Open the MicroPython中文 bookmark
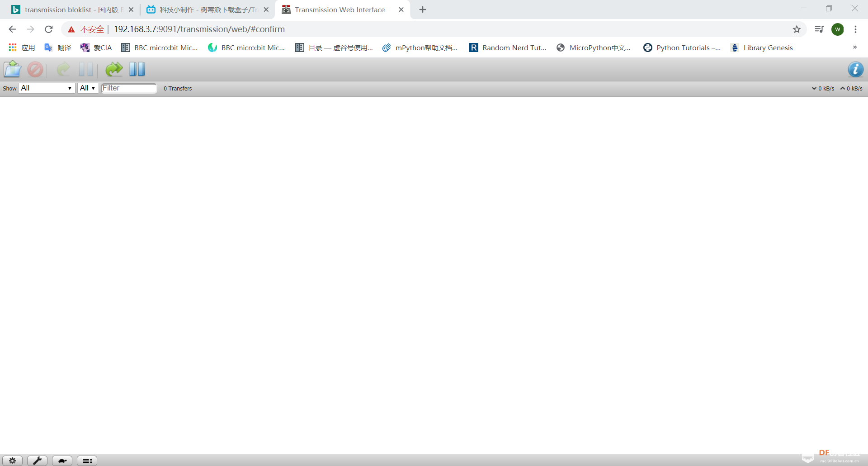The width and height of the screenshot is (868, 466). point(594,48)
